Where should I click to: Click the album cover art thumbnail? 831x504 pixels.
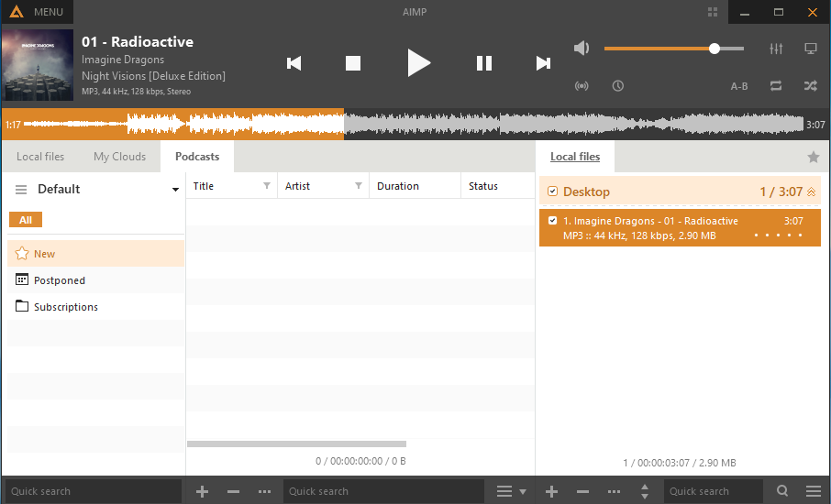38,64
